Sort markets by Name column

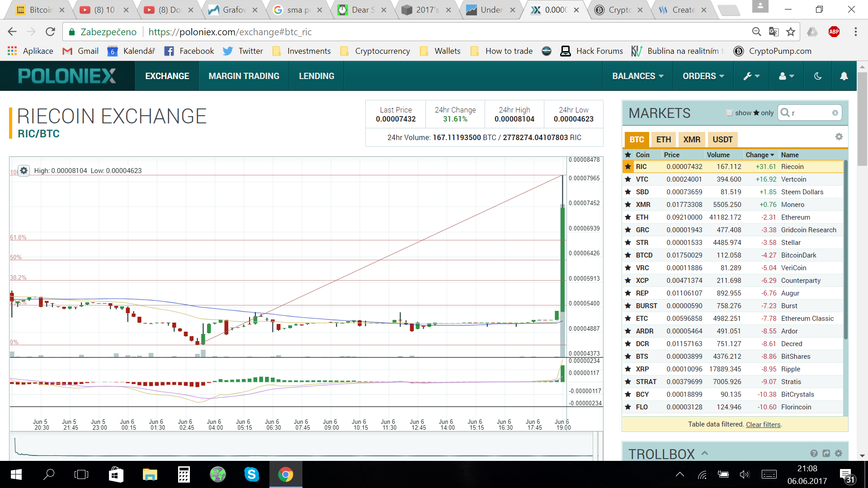tap(790, 155)
